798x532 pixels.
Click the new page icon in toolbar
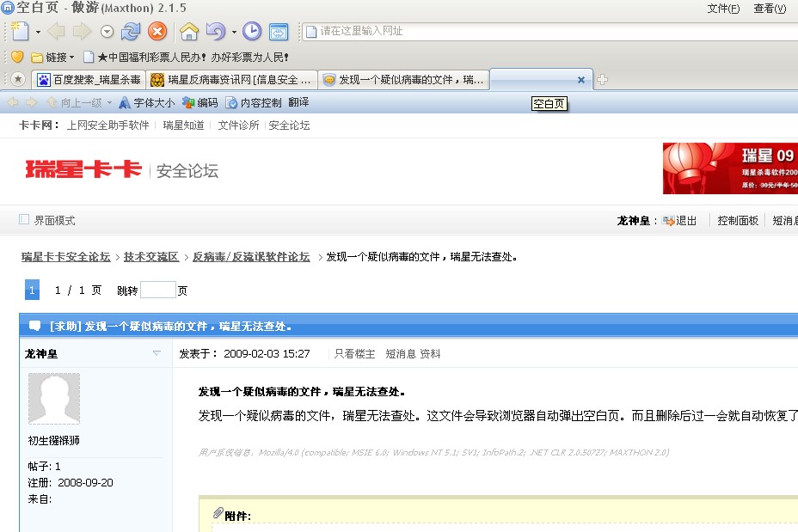[x=19, y=31]
